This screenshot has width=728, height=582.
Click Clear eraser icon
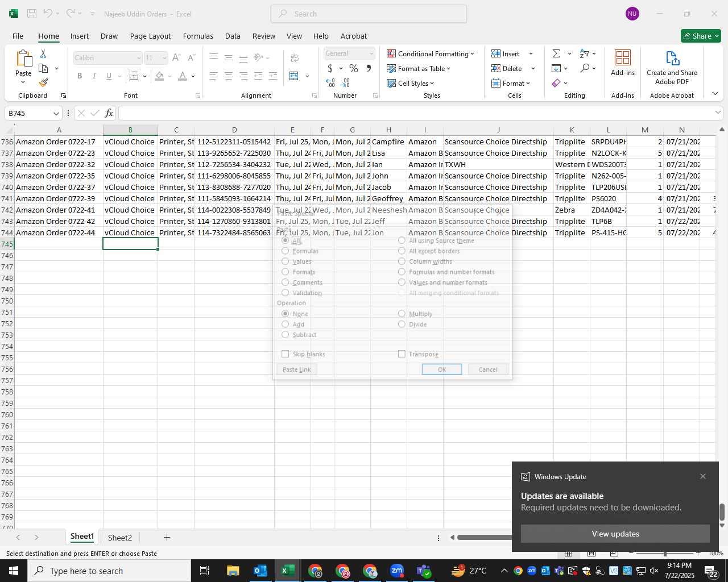point(556,83)
